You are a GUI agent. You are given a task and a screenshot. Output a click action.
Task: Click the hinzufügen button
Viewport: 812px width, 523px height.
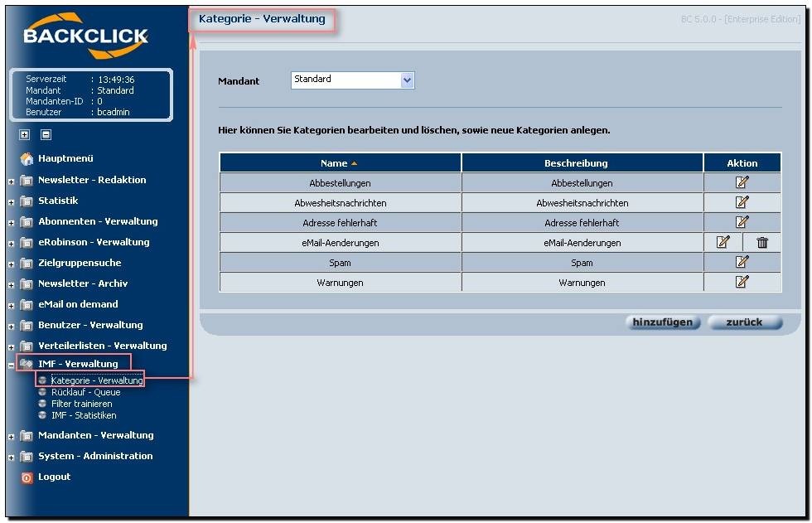pyautogui.click(x=663, y=322)
